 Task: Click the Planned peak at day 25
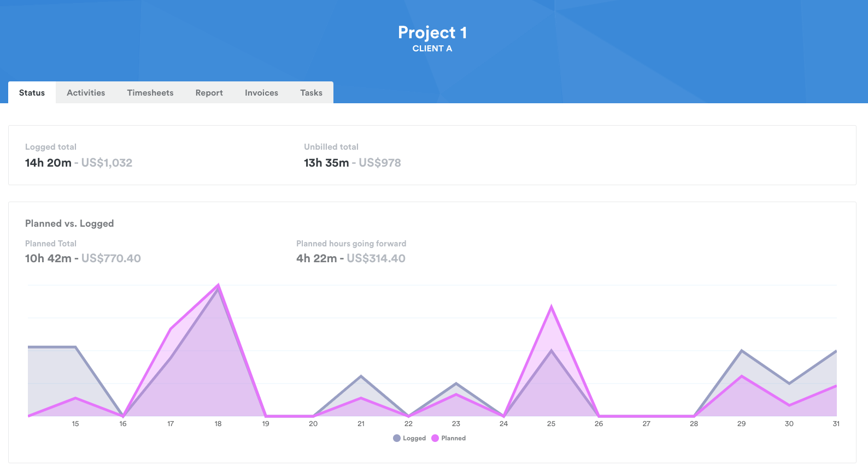[x=552, y=306]
